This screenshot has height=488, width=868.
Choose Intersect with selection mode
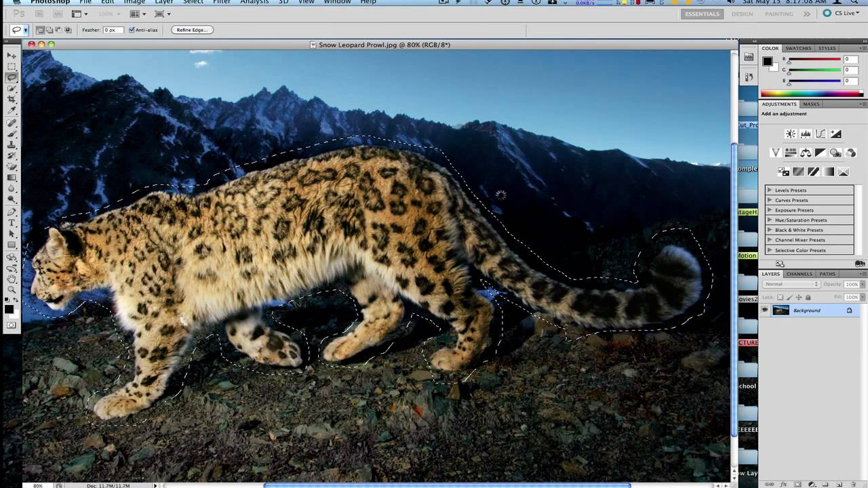tap(67, 30)
